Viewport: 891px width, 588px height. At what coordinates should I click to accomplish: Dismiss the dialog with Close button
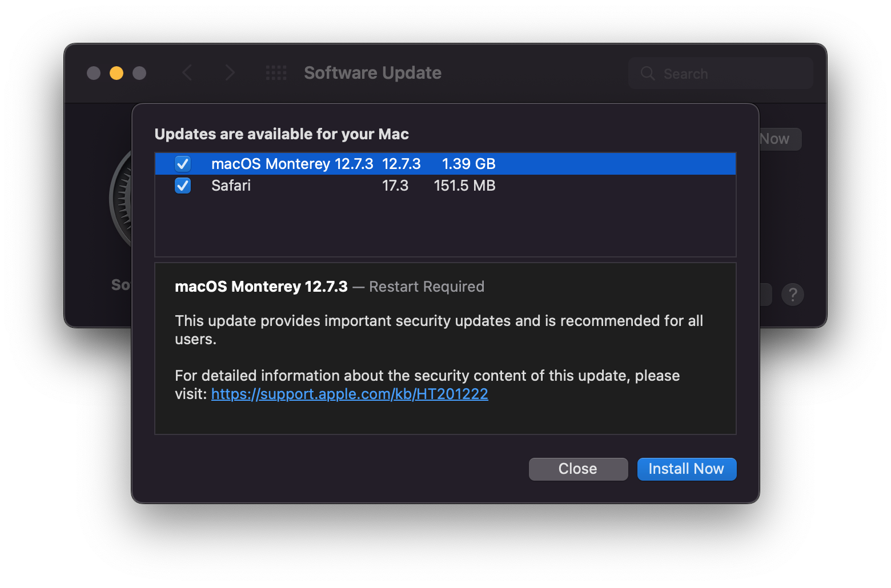click(578, 469)
